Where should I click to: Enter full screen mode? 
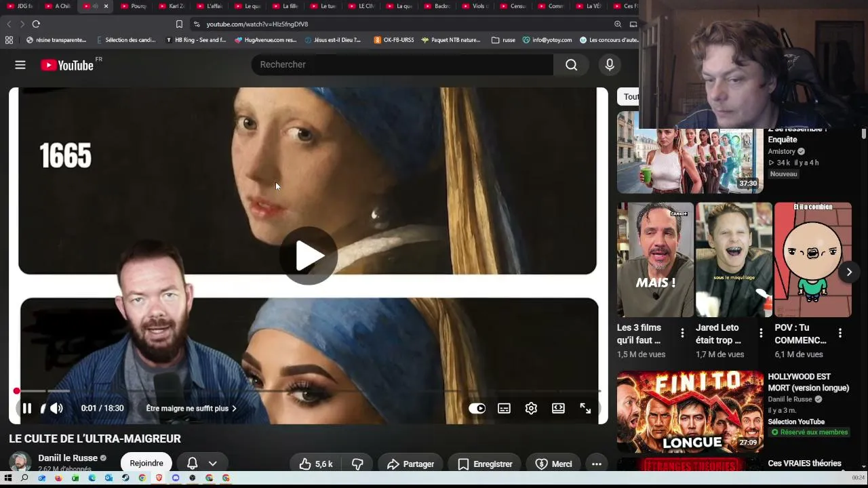(585, 408)
